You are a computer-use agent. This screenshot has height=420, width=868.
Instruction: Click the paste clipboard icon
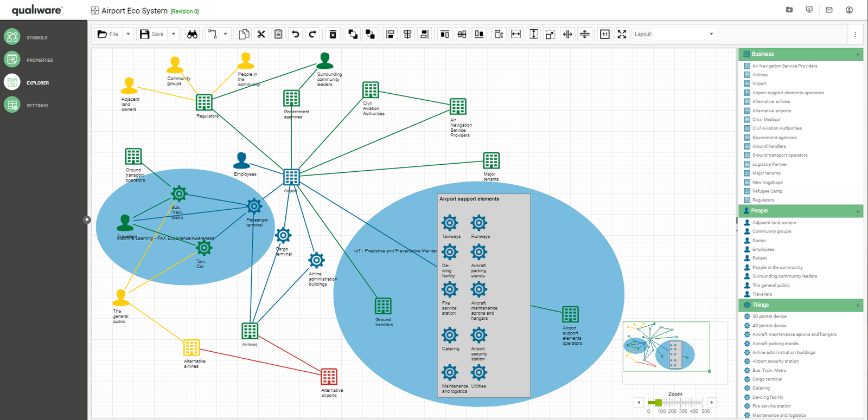[x=278, y=34]
